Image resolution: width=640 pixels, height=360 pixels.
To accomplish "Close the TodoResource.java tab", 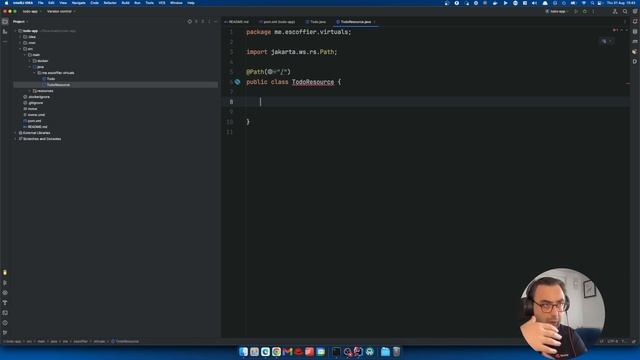I will click(375, 22).
